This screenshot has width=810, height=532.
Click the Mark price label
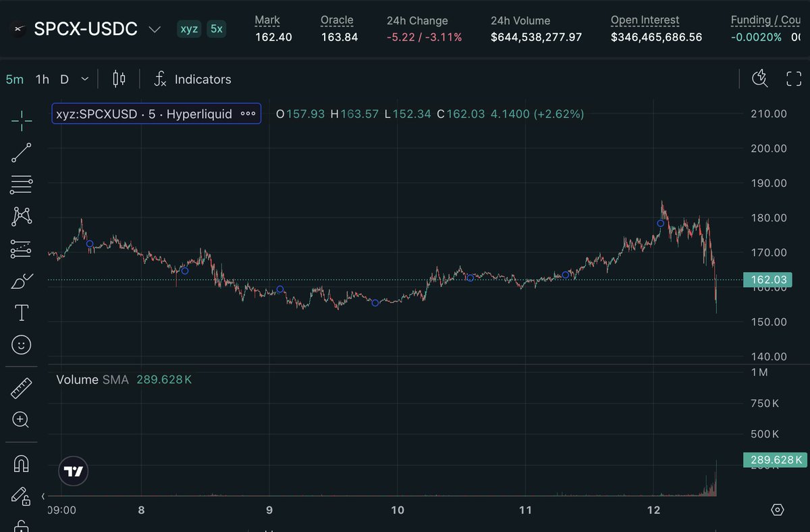point(267,20)
